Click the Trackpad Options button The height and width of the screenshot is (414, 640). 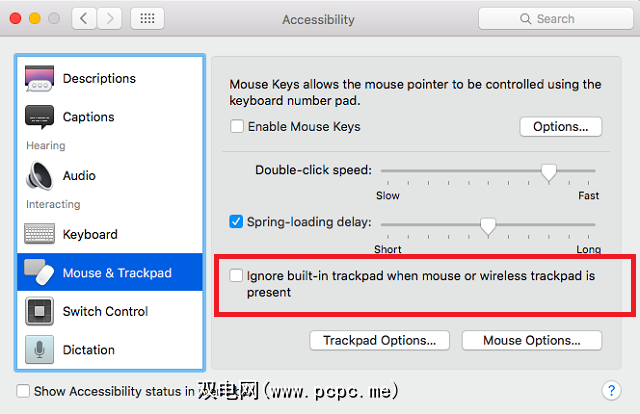tap(379, 340)
